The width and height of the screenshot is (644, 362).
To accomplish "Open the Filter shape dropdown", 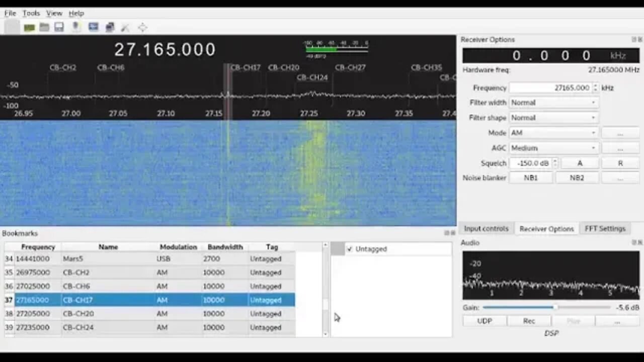I will [554, 118].
